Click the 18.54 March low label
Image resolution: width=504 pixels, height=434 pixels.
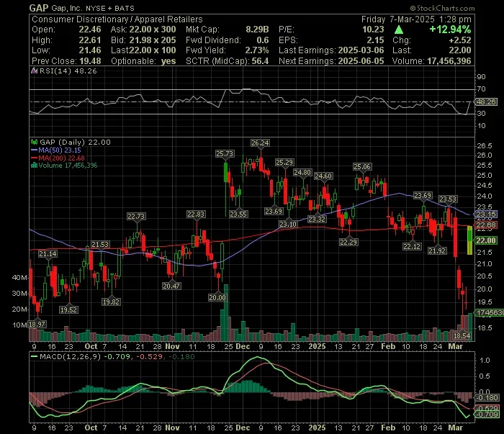pos(462,336)
